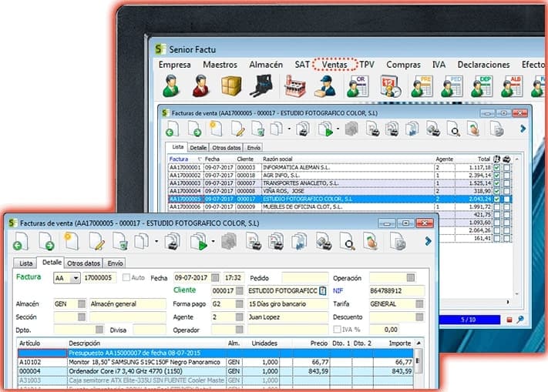This screenshot has width=548, height=392.
Task: Open the Ventas menu
Action: coord(335,65)
